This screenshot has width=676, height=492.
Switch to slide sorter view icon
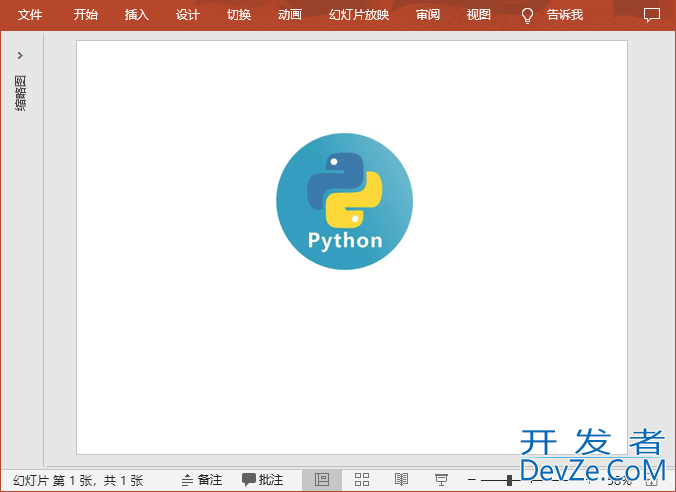362,479
